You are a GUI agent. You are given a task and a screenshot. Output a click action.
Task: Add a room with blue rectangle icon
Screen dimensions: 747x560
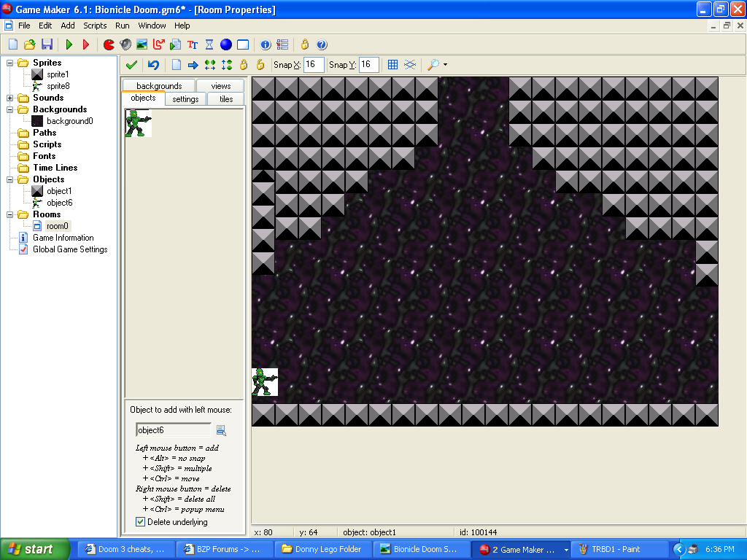(243, 44)
